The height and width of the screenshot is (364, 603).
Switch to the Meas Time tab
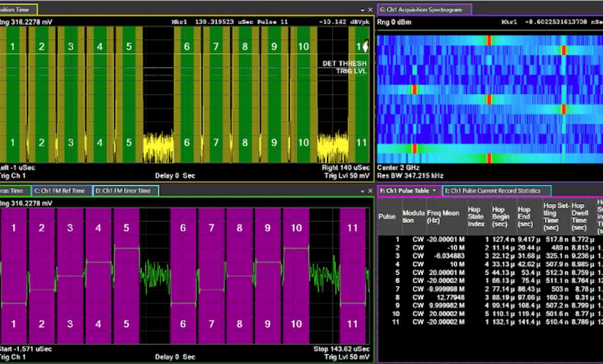[x=15, y=191]
